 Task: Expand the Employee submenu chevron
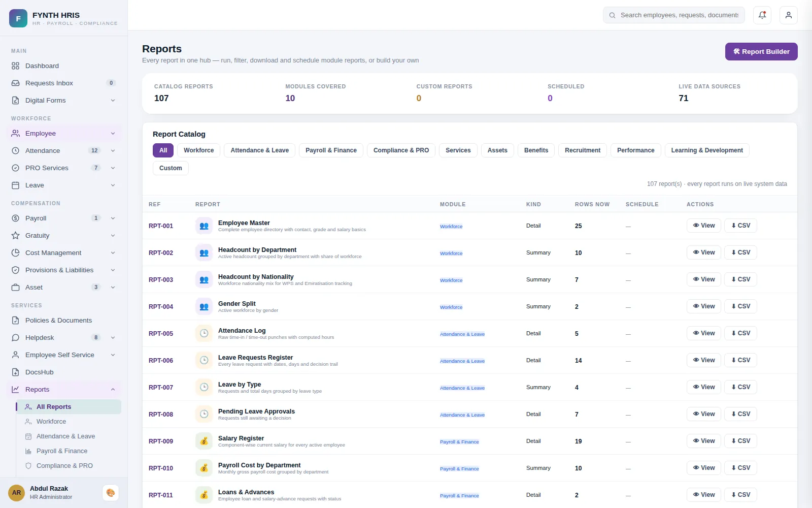[x=113, y=134]
